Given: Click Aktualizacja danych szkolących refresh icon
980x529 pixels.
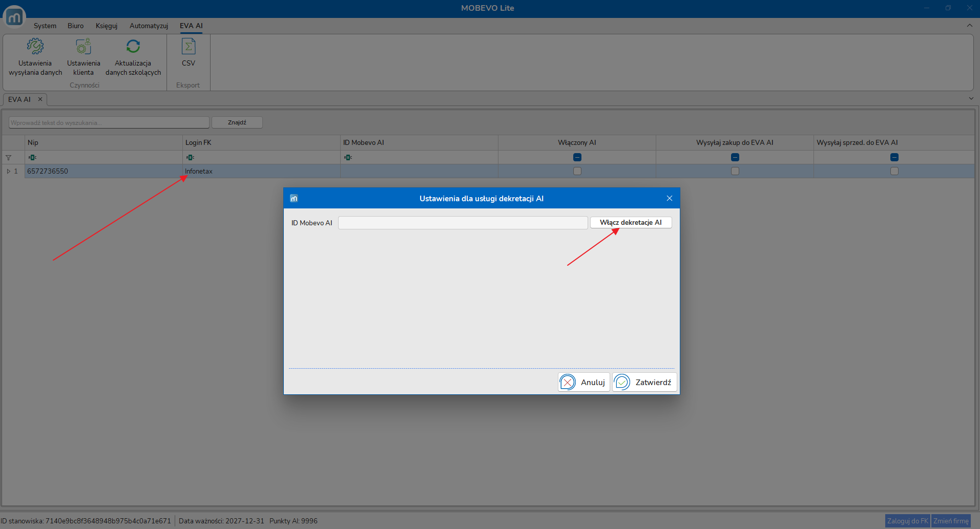Looking at the screenshot, I should tap(133, 47).
